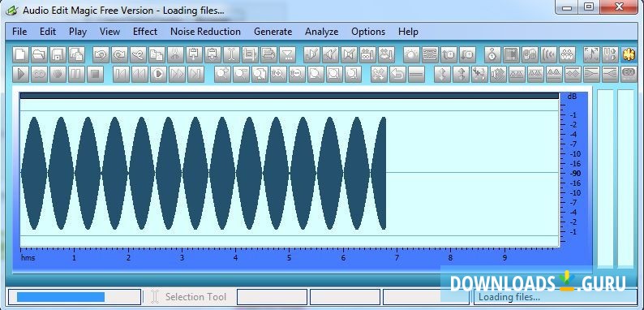Toggle loop playback
644x310 pixels.
(x=39, y=75)
